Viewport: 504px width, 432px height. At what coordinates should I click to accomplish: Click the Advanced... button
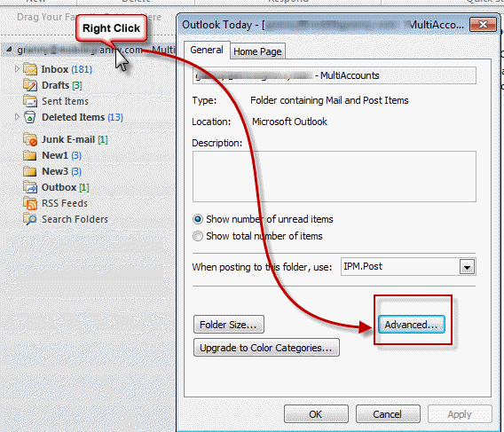coord(411,325)
